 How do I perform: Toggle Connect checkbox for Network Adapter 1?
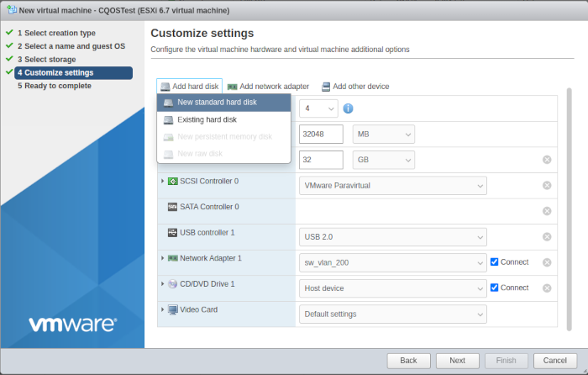pyautogui.click(x=494, y=262)
